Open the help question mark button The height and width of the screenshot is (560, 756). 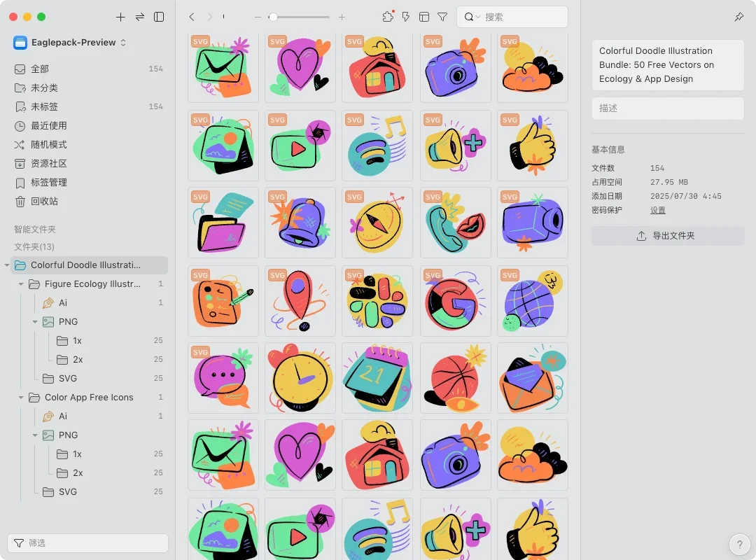point(739,543)
